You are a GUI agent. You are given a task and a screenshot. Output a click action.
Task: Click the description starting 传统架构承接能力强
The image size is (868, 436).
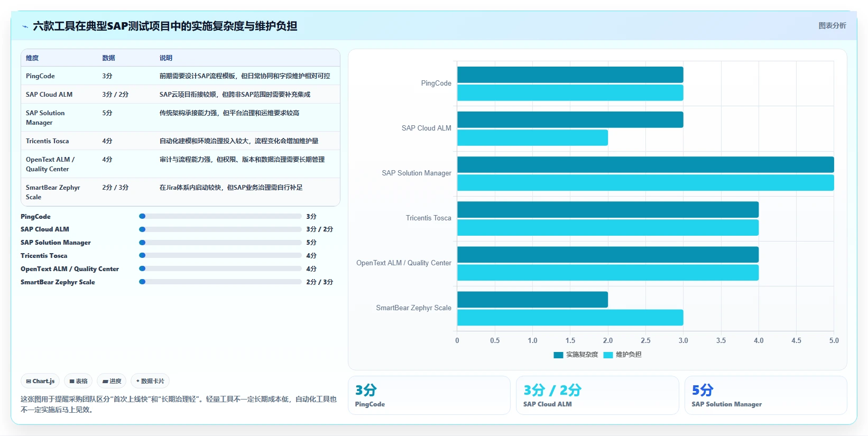(x=229, y=113)
